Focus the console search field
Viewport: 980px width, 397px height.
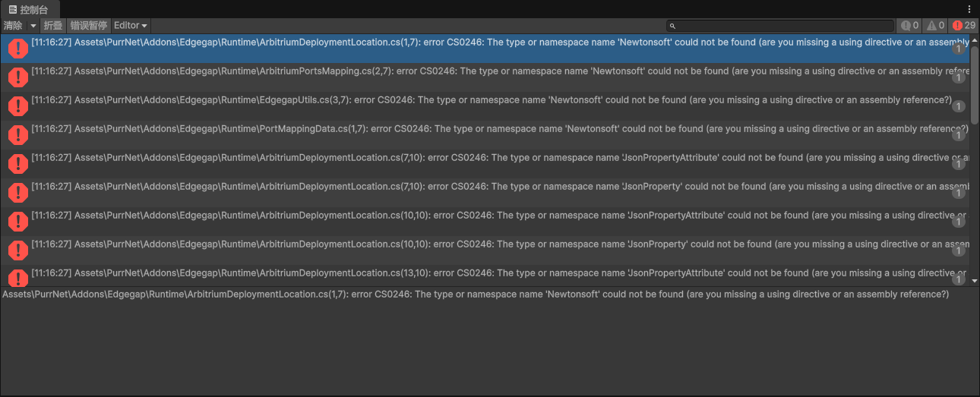(780, 26)
